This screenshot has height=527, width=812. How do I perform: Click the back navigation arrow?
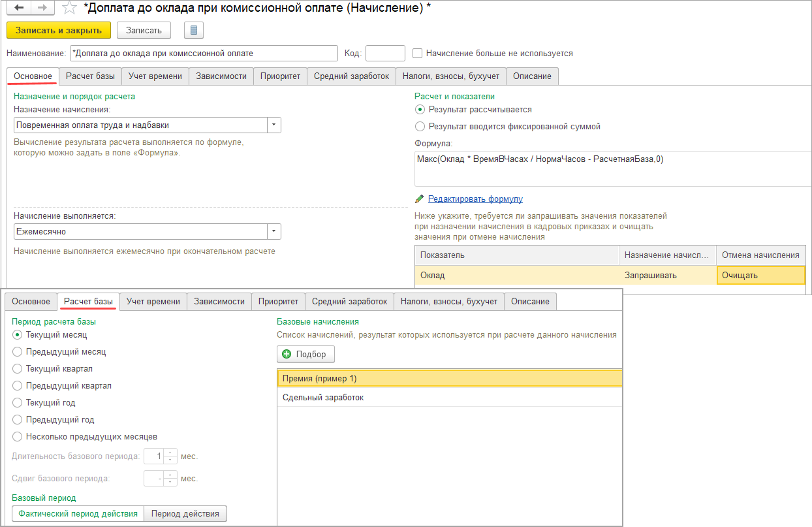[x=19, y=8]
